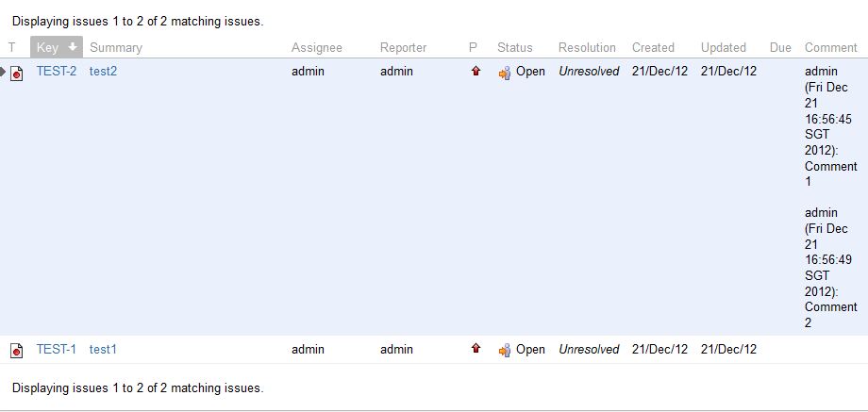The image size is (868, 412).
Task: Open the TEST-1 issue key link
Action: point(57,350)
